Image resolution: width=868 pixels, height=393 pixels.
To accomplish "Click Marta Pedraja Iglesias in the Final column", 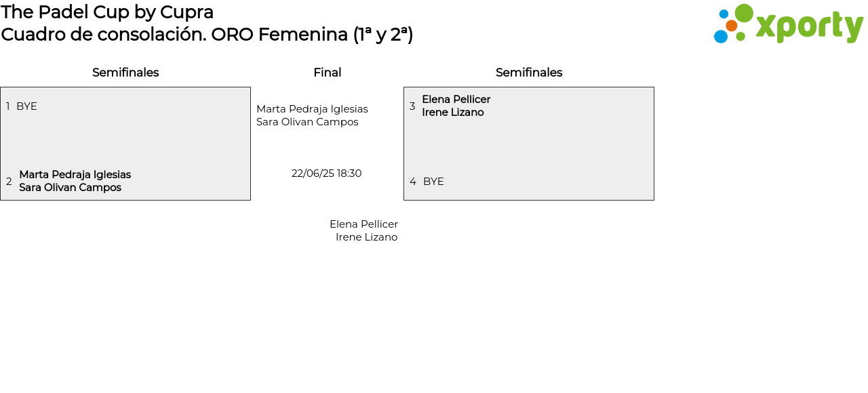I will tap(312, 109).
